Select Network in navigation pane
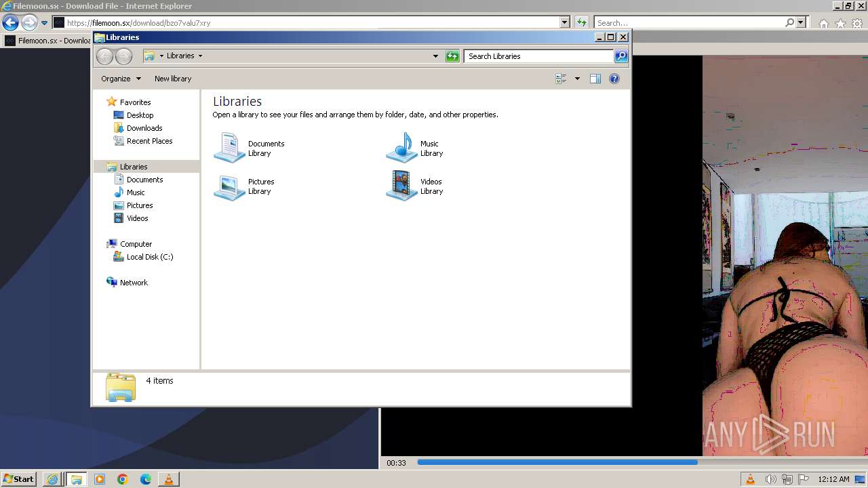 tap(134, 283)
